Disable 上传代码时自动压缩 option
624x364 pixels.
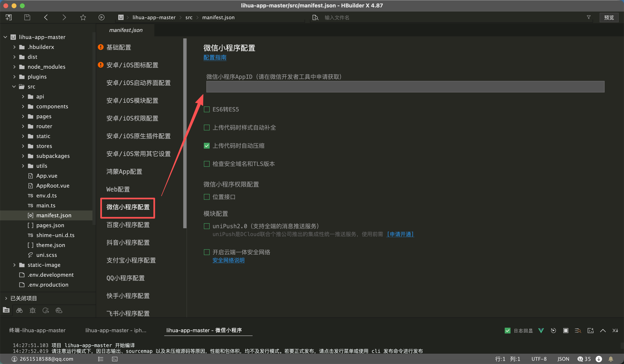207,146
